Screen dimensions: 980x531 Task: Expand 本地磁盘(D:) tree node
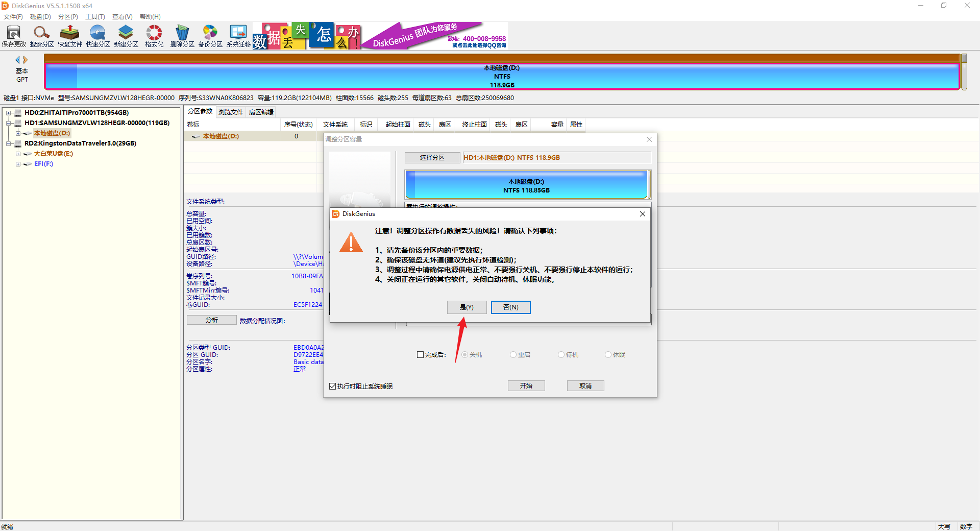tap(18, 133)
